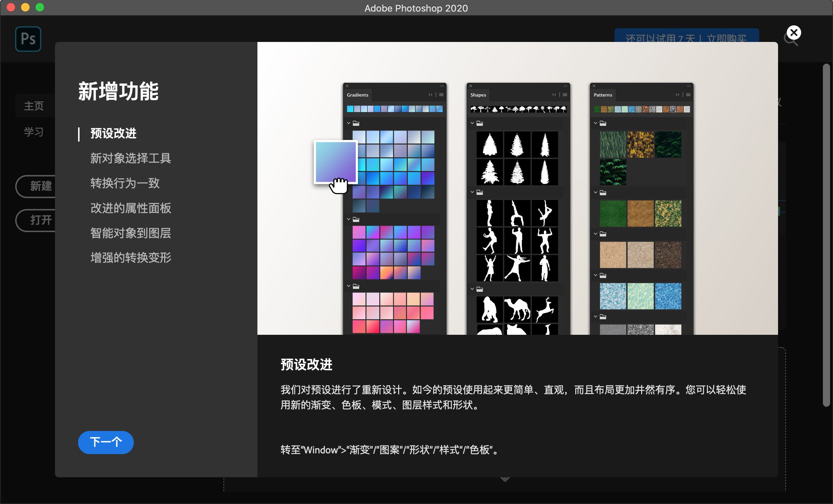Click the Gradients panel double-arrow collapse icon
This screenshot has height=504, width=833.
click(430, 95)
